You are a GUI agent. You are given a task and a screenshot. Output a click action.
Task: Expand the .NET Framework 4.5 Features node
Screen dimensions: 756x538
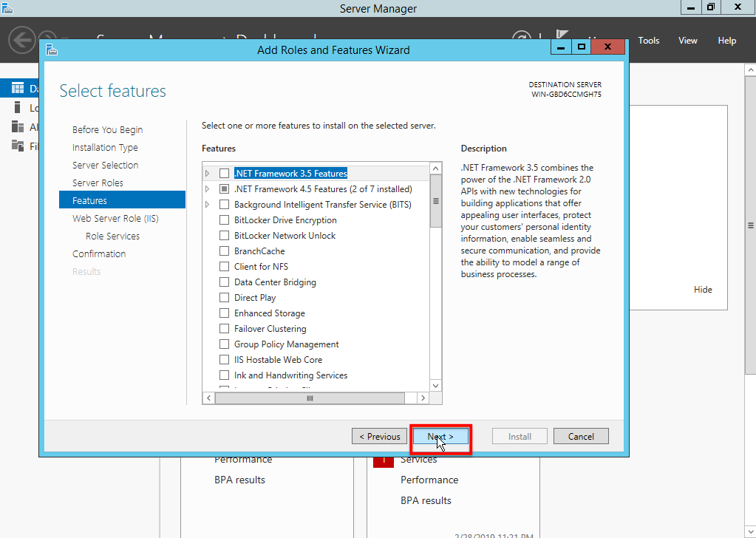click(208, 189)
